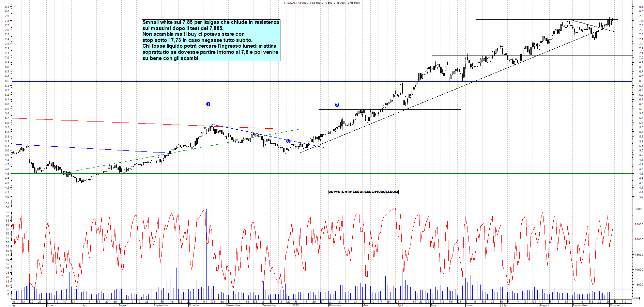Click the February label on the time axis
This screenshot has width=644, height=307.
[335, 305]
